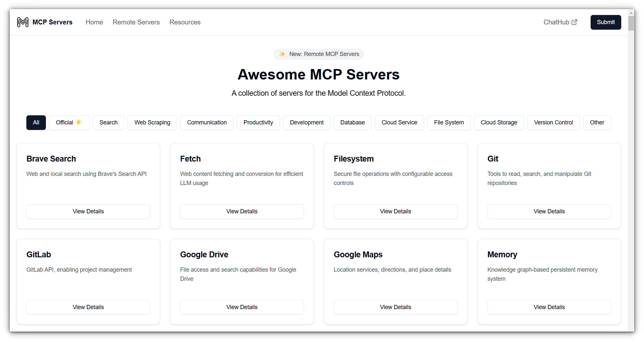Enable the Official servers filter

pyautogui.click(x=69, y=122)
